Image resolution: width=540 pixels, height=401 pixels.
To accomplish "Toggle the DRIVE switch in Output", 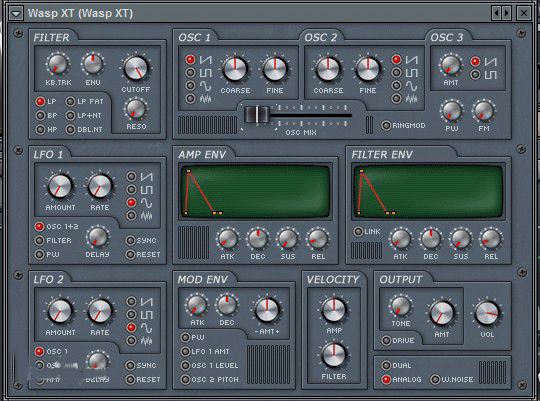I will [x=386, y=340].
